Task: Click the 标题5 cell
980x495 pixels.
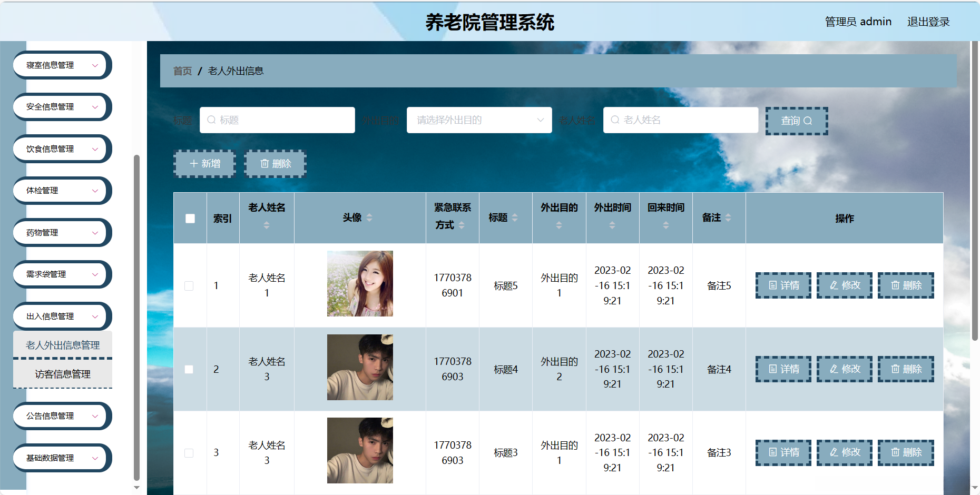Action: pos(506,286)
